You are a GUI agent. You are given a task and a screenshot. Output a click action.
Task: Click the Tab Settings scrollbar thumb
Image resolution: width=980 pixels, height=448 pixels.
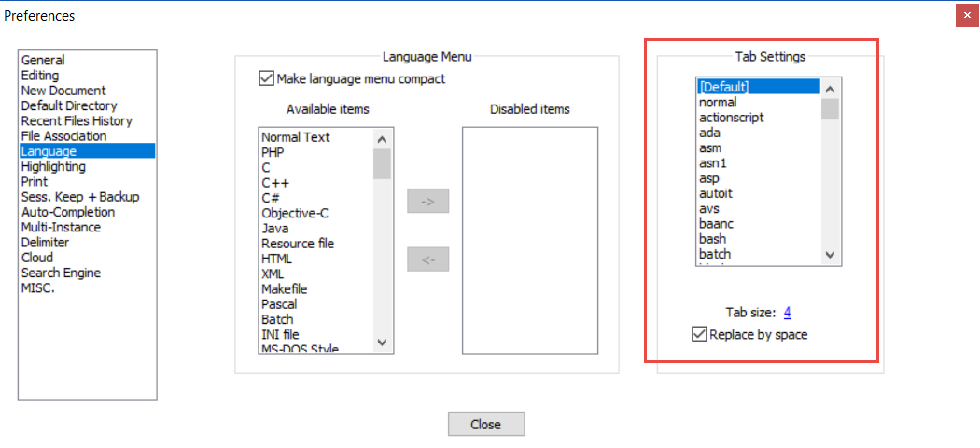[x=830, y=108]
